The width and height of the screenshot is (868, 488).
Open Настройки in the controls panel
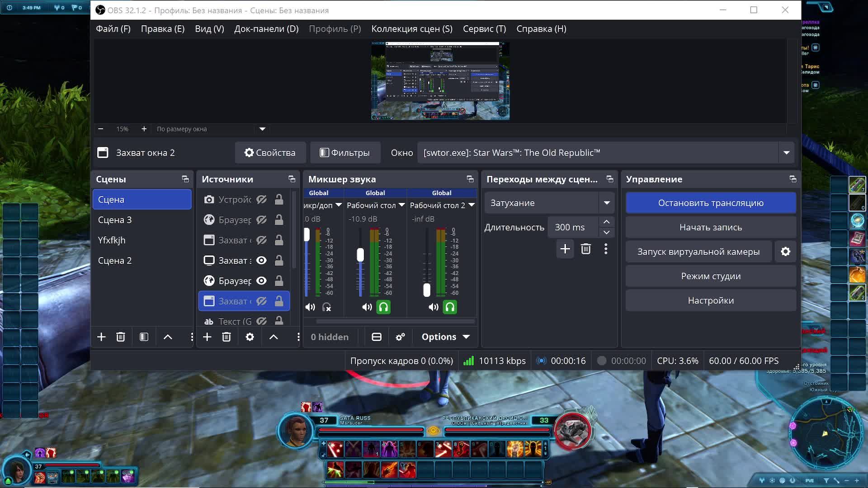point(711,300)
